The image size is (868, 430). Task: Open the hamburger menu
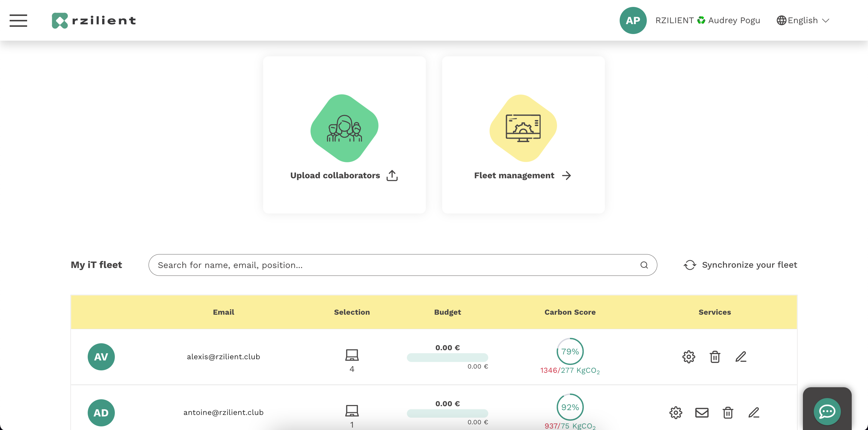click(18, 20)
